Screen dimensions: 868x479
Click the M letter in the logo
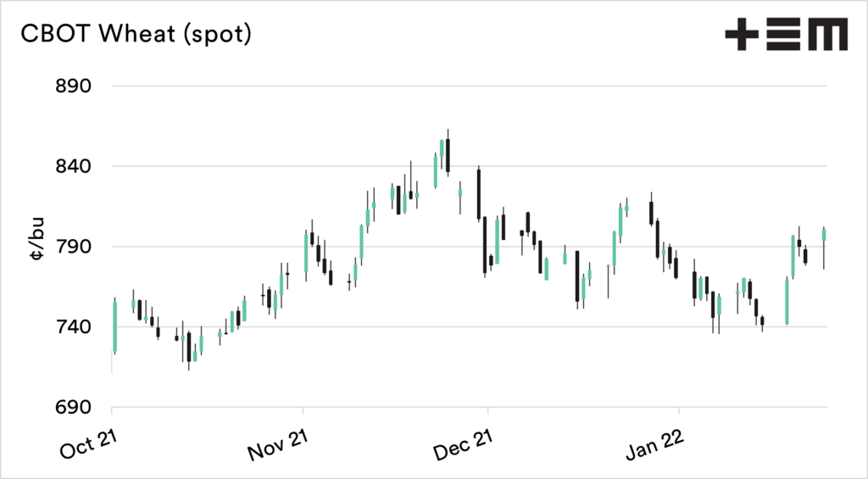click(827, 36)
